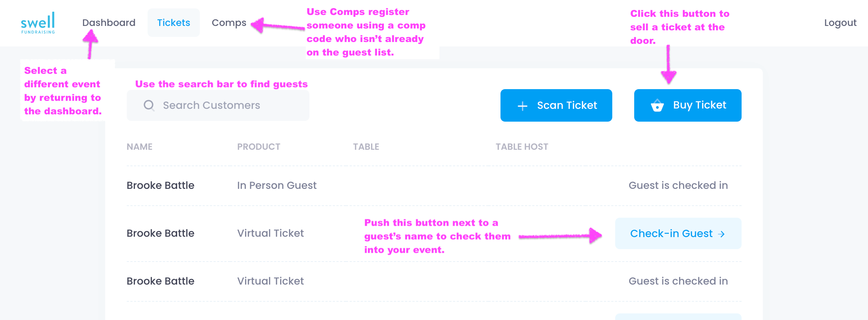Click the Swell Fundraising logo

pyautogui.click(x=38, y=23)
